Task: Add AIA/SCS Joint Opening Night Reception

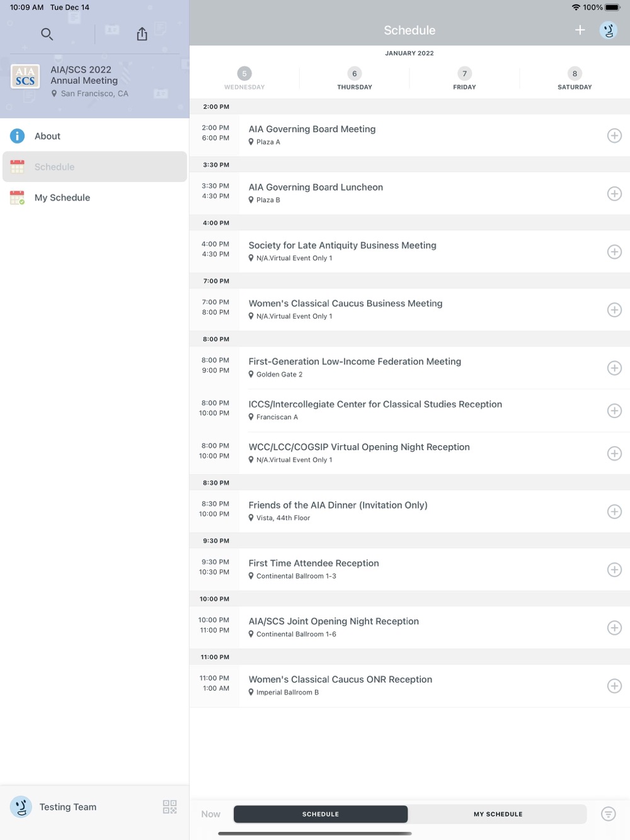Action: click(x=614, y=628)
